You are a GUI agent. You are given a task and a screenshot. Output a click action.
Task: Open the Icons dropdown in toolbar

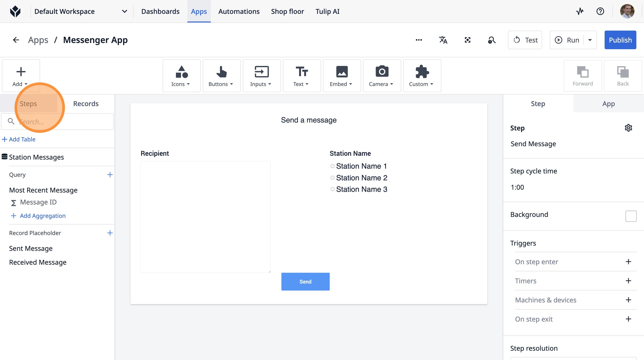tap(181, 75)
